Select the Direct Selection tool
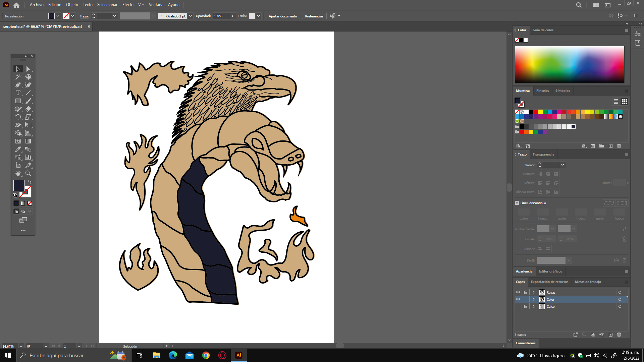The image size is (644, 362). pos(29,69)
